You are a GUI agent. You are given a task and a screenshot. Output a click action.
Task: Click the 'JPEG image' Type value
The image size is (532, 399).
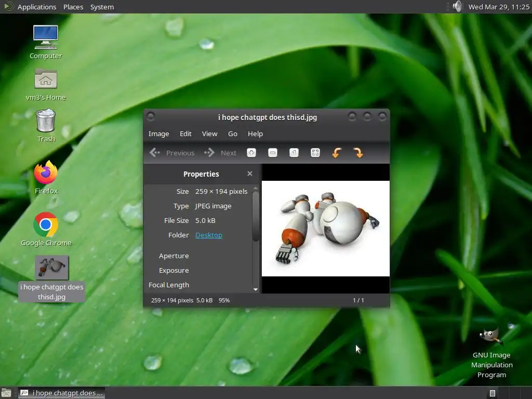pos(213,206)
